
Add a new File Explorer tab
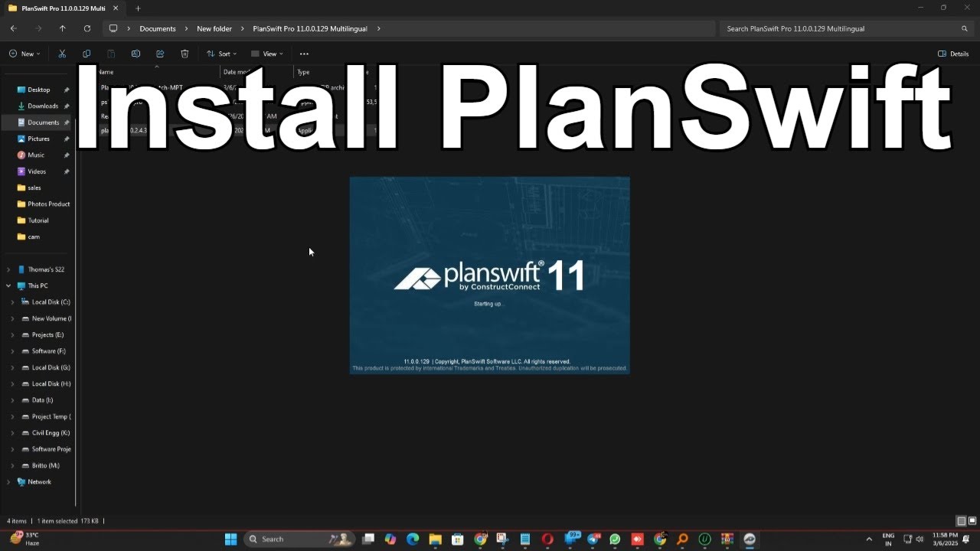point(138,8)
